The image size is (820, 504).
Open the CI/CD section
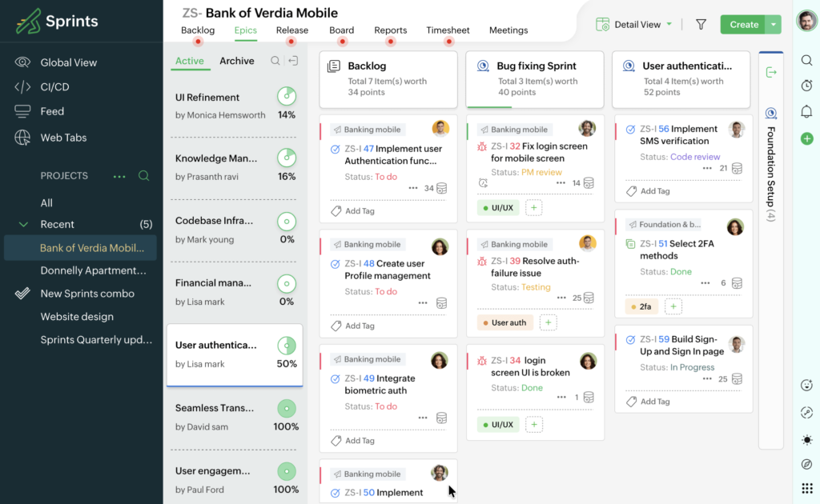click(54, 86)
